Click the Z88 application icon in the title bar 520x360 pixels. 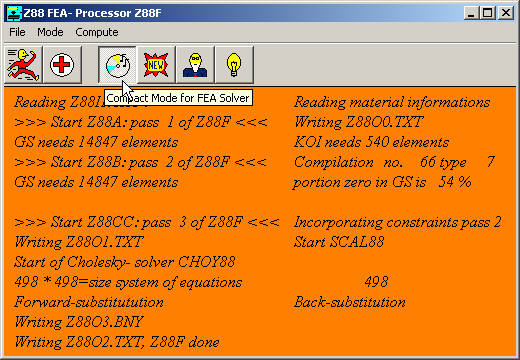coord(14,13)
